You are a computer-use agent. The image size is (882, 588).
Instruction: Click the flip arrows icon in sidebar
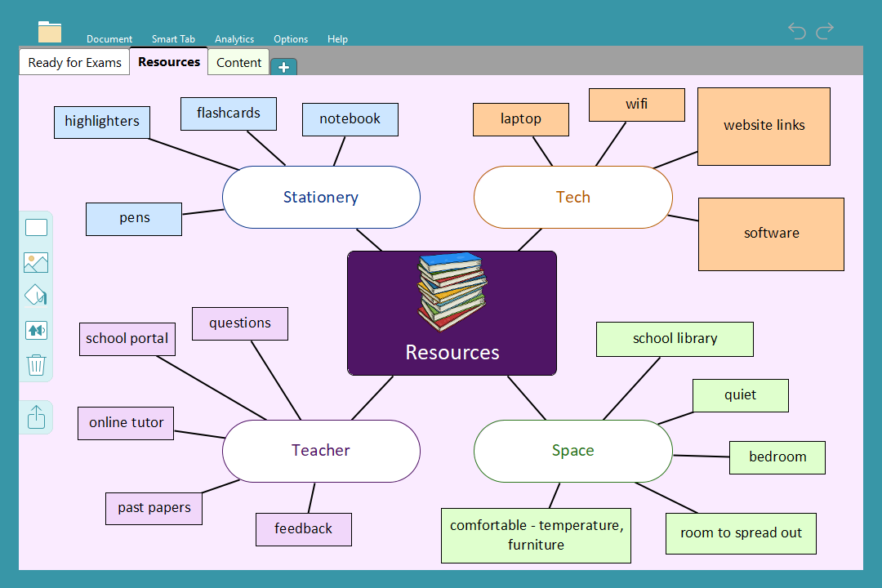(x=36, y=330)
